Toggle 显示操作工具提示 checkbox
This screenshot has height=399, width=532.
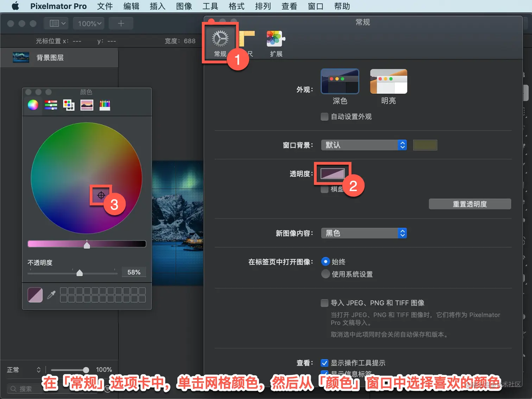[324, 363]
